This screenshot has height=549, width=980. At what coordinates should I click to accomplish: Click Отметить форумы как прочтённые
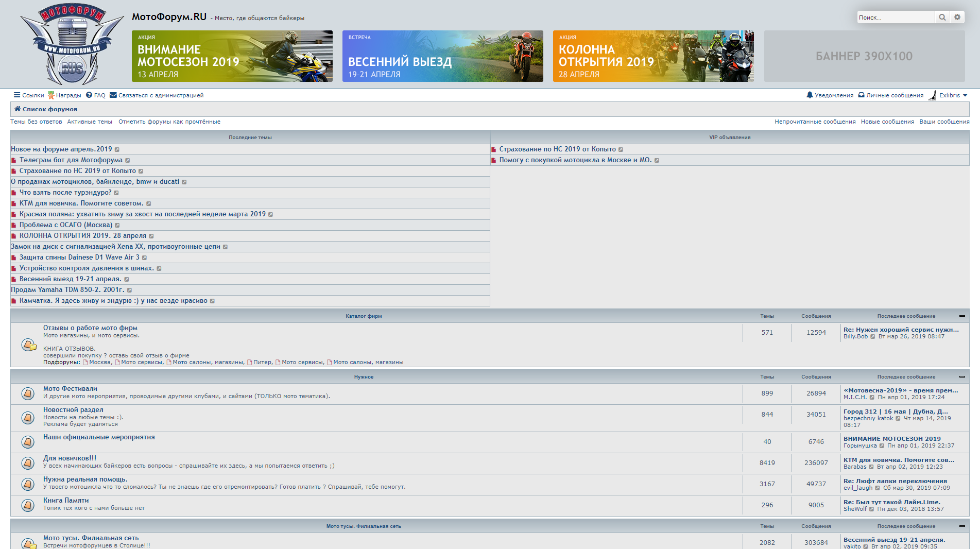169,122
